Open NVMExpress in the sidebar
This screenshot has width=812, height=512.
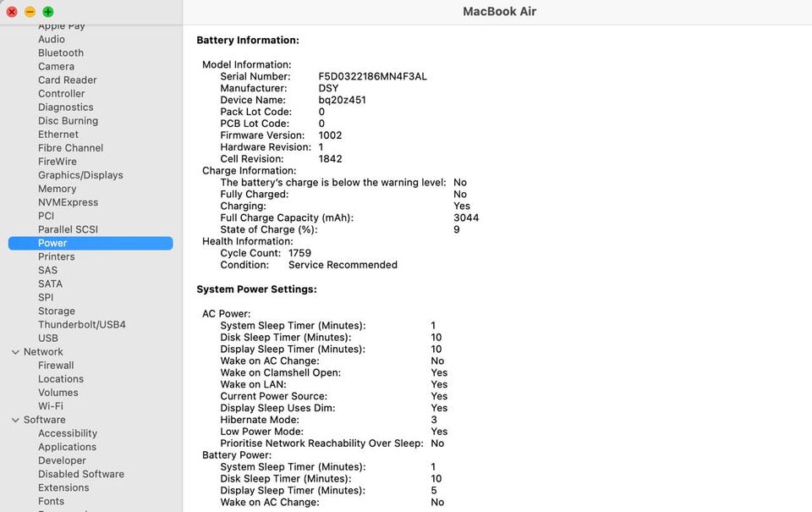pos(68,202)
